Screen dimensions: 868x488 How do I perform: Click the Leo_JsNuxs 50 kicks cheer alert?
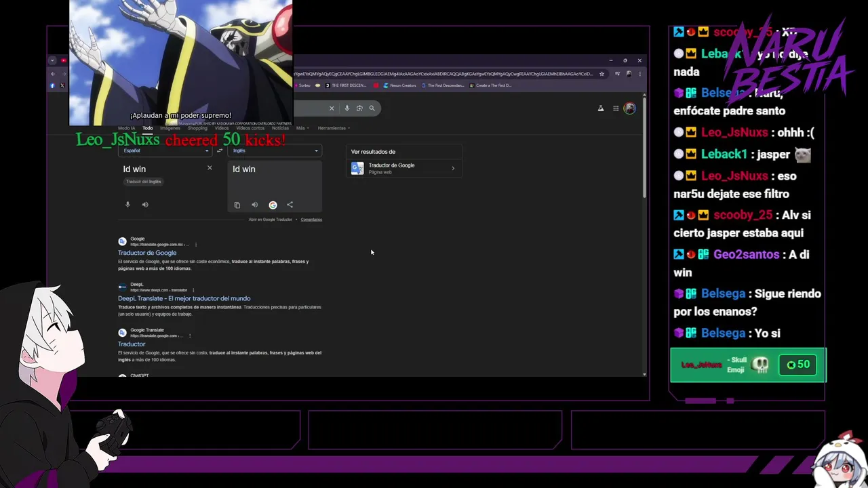tap(180, 140)
